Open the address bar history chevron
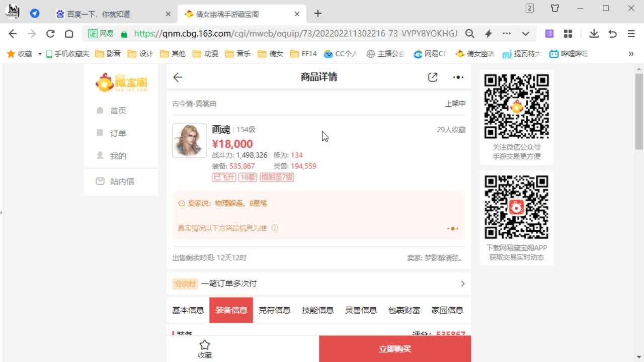This screenshot has height=362, width=644. coord(525,33)
